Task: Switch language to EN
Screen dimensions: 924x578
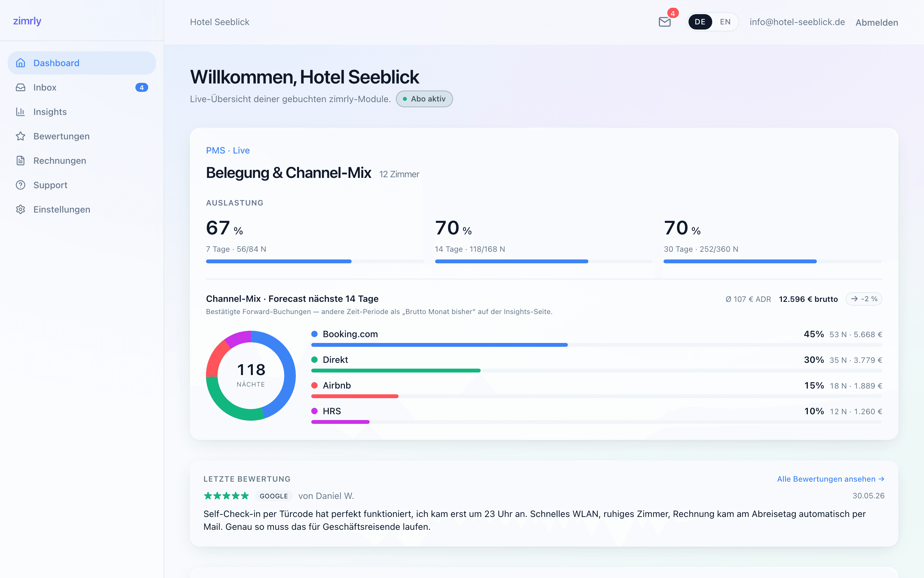Action: click(725, 22)
